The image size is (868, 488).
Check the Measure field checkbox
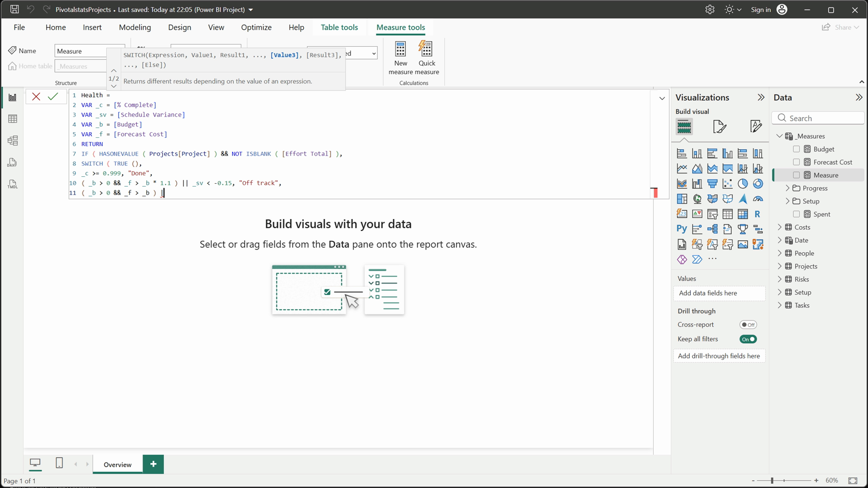pos(796,175)
